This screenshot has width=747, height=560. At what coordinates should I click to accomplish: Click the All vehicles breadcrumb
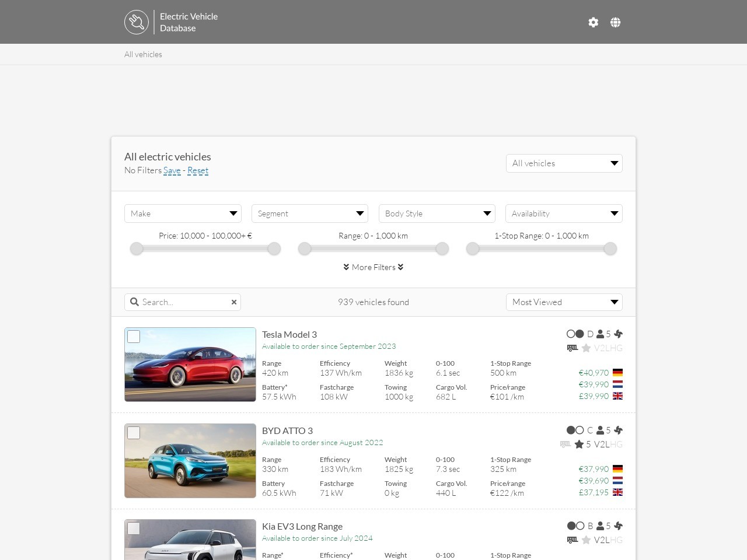coord(143,54)
